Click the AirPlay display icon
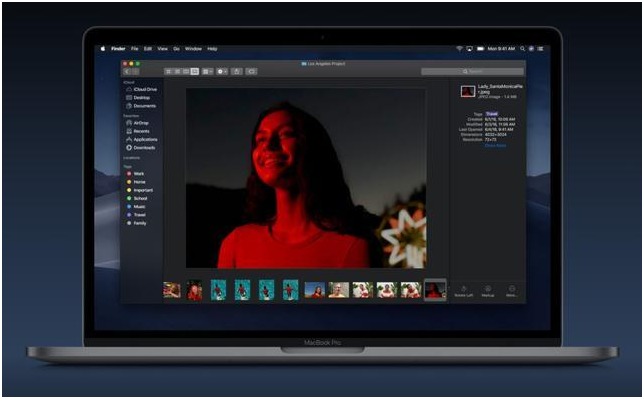The height and width of the screenshot is (399, 644). (469, 48)
